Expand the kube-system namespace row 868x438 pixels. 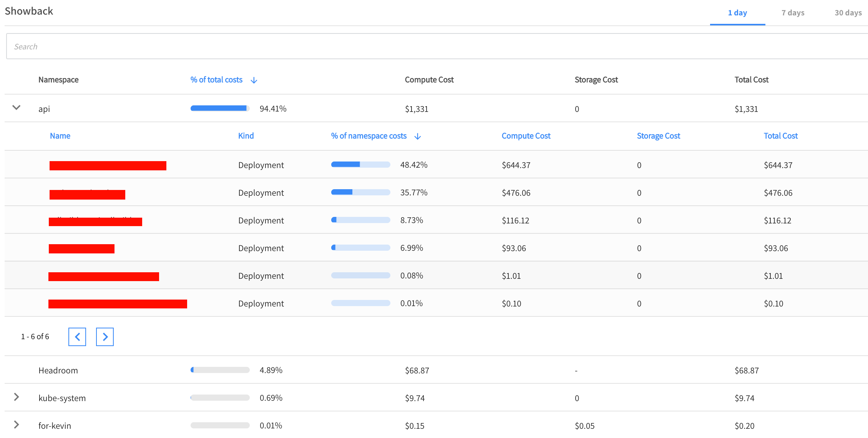(x=16, y=397)
